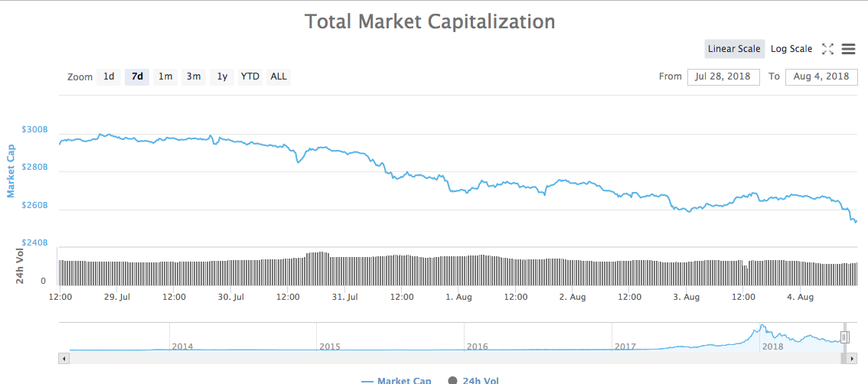Set zoom range to 1m

(165, 76)
